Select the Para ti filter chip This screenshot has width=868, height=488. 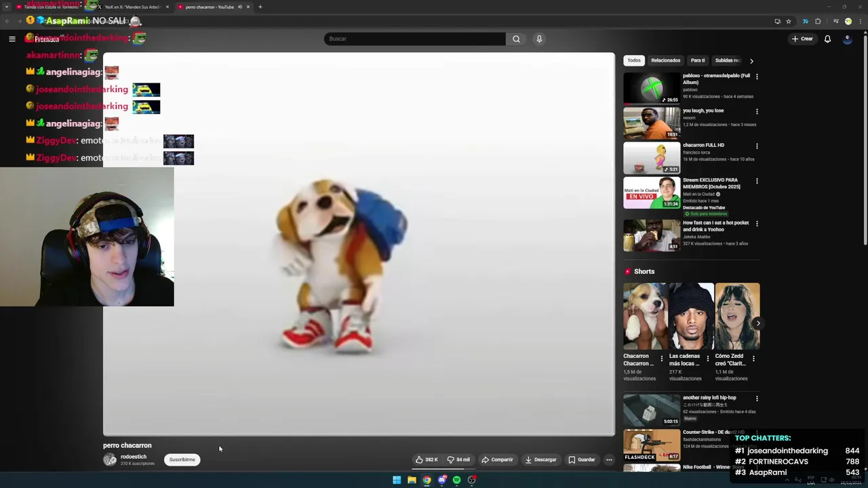(698, 60)
